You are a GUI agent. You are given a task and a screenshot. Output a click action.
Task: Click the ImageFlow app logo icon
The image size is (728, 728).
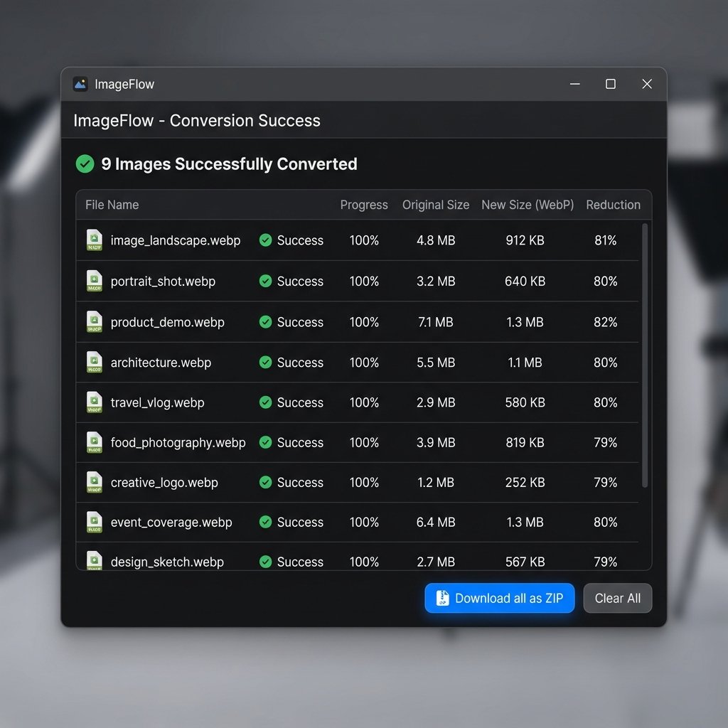click(x=80, y=84)
